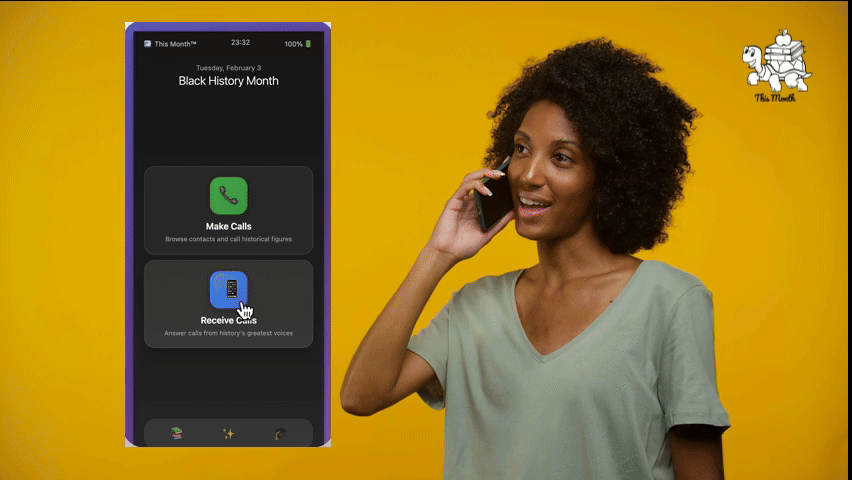This screenshot has height=480, width=852.
Task: Click the "This Month™" status bar title
Action: click(175, 44)
